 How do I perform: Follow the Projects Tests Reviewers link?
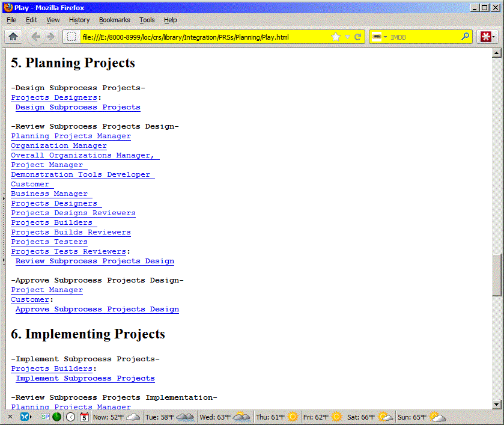[x=68, y=252]
